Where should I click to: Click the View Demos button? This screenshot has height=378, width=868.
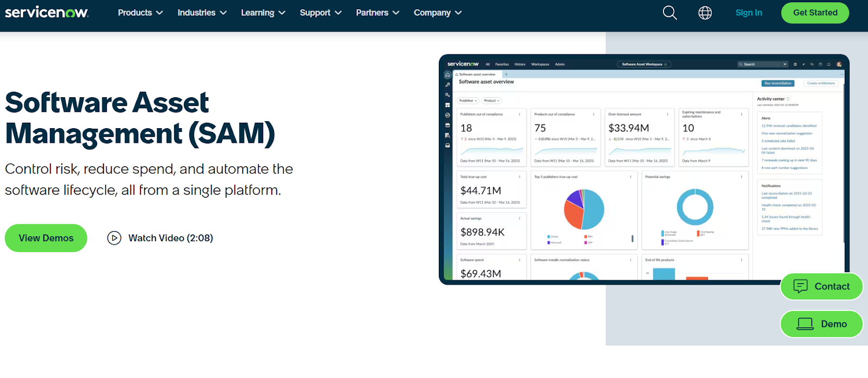[x=46, y=238]
